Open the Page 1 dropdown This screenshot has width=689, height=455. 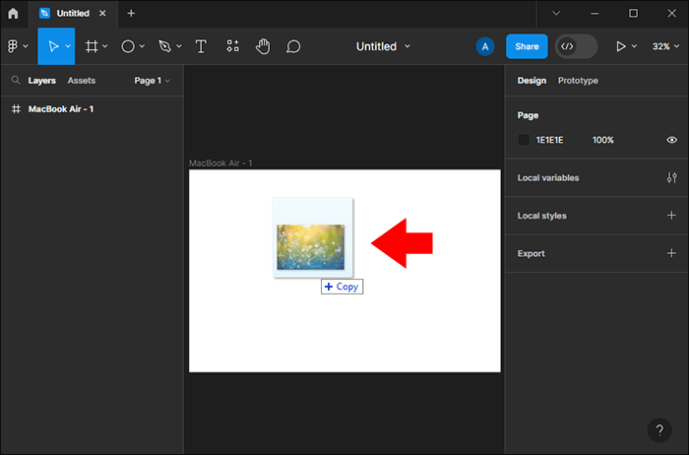pos(152,80)
